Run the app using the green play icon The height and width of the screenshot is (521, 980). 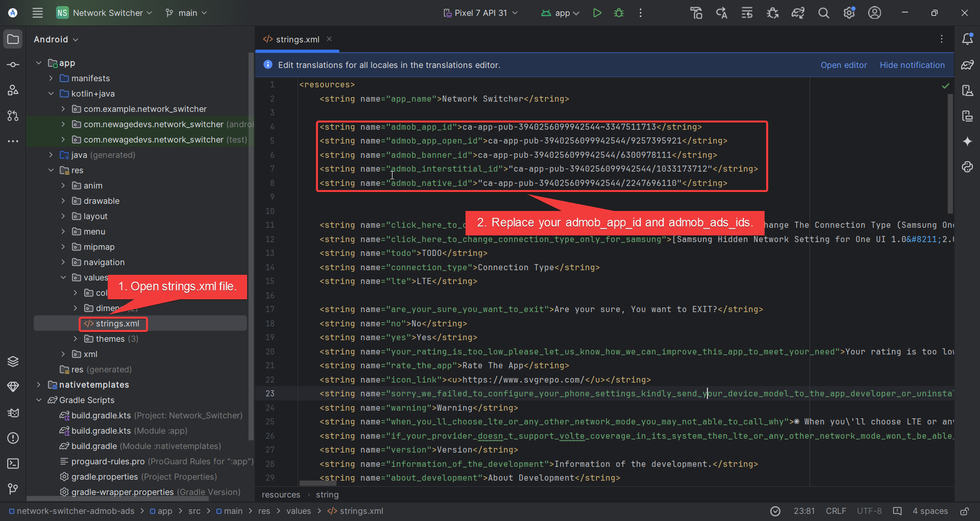click(x=597, y=13)
